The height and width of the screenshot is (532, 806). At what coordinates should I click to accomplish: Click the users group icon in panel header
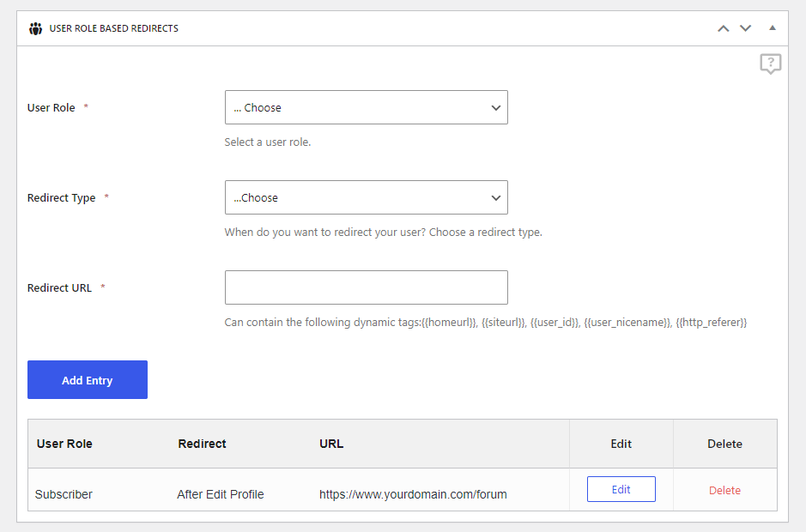35,29
